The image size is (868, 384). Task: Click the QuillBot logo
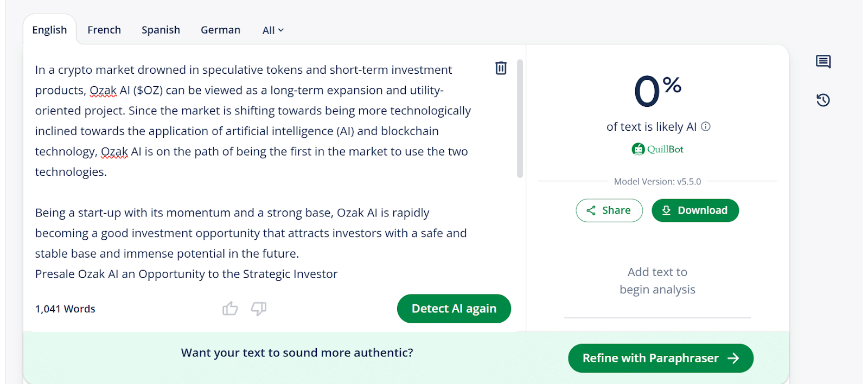(658, 149)
